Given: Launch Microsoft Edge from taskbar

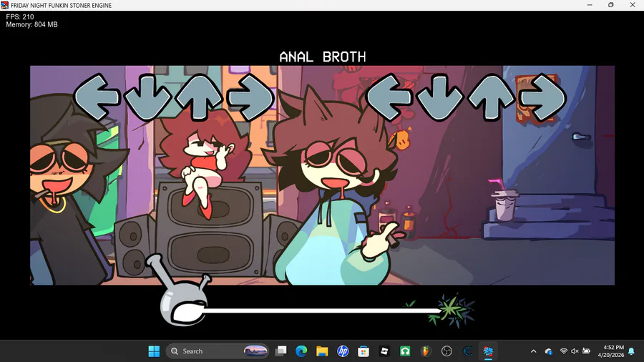Looking at the screenshot, I should point(301,351).
